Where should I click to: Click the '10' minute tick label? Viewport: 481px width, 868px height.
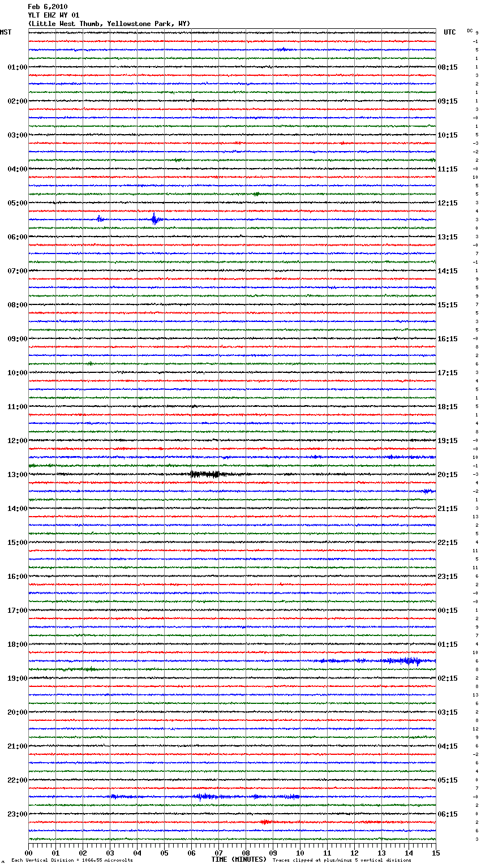click(300, 853)
